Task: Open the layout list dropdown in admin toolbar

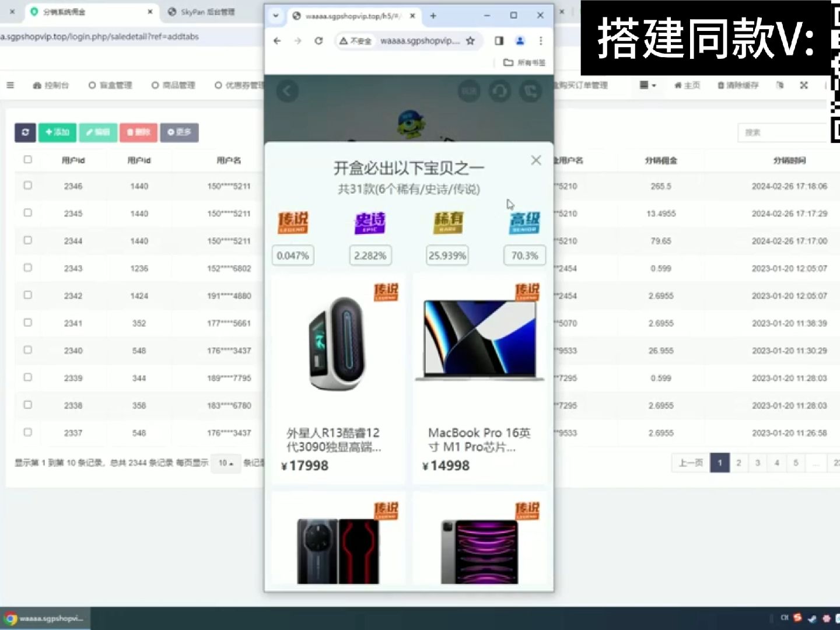Action: (647, 85)
